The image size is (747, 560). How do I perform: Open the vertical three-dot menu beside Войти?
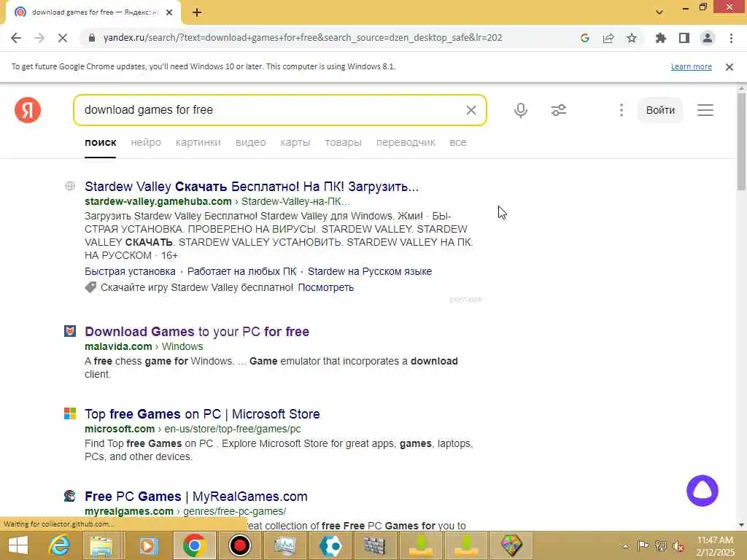coord(622,110)
